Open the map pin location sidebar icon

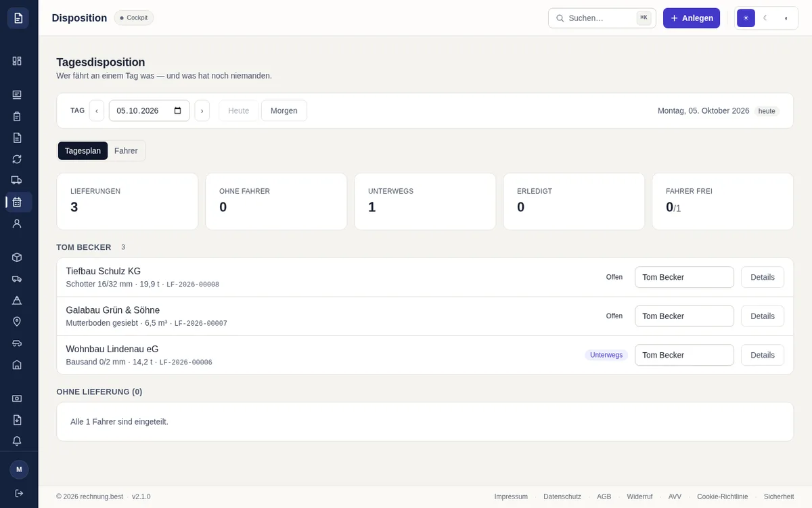point(17,321)
